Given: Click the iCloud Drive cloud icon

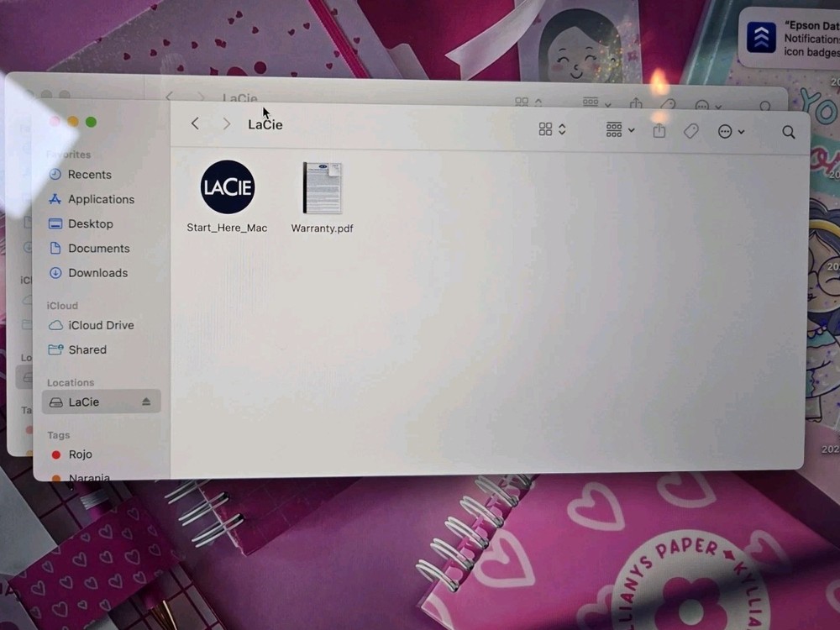Looking at the screenshot, I should [55, 325].
